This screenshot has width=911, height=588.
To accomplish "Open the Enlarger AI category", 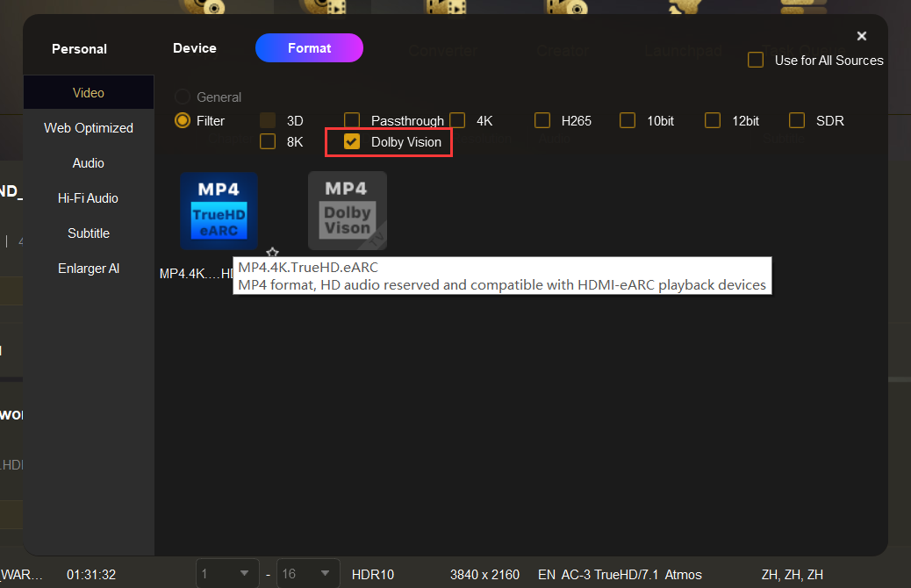I will point(89,269).
